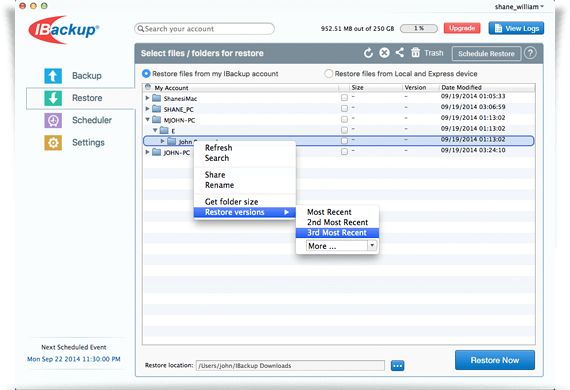Check the MJOHN-PC row checkbox
This screenshot has height=390, width=570.
pyautogui.click(x=344, y=119)
